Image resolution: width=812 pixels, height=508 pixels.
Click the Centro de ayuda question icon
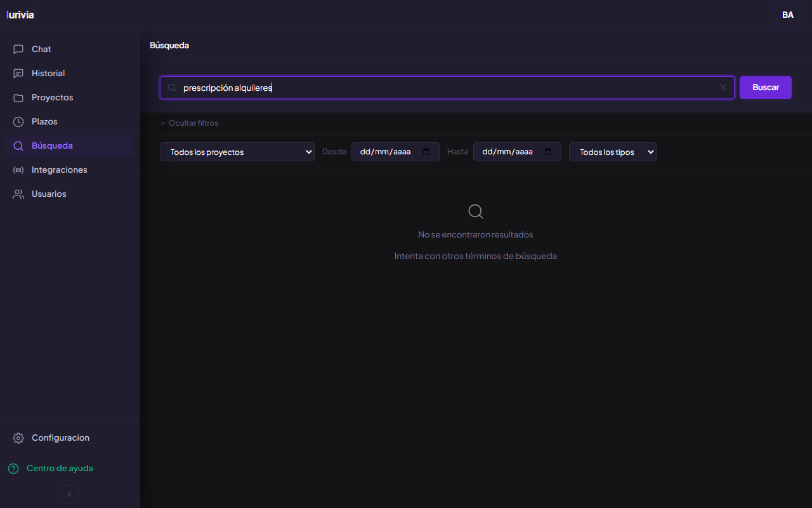tap(13, 468)
